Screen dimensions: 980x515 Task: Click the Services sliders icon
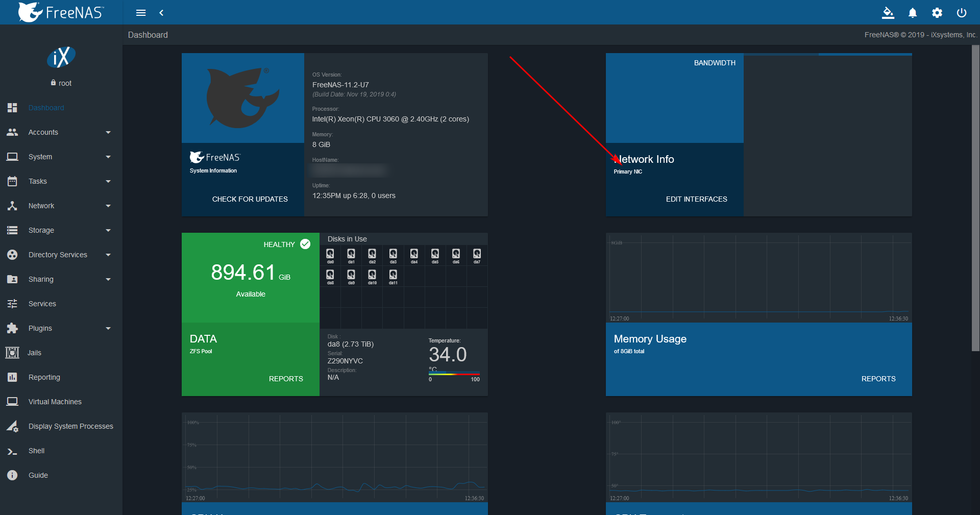pyautogui.click(x=12, y=304)
